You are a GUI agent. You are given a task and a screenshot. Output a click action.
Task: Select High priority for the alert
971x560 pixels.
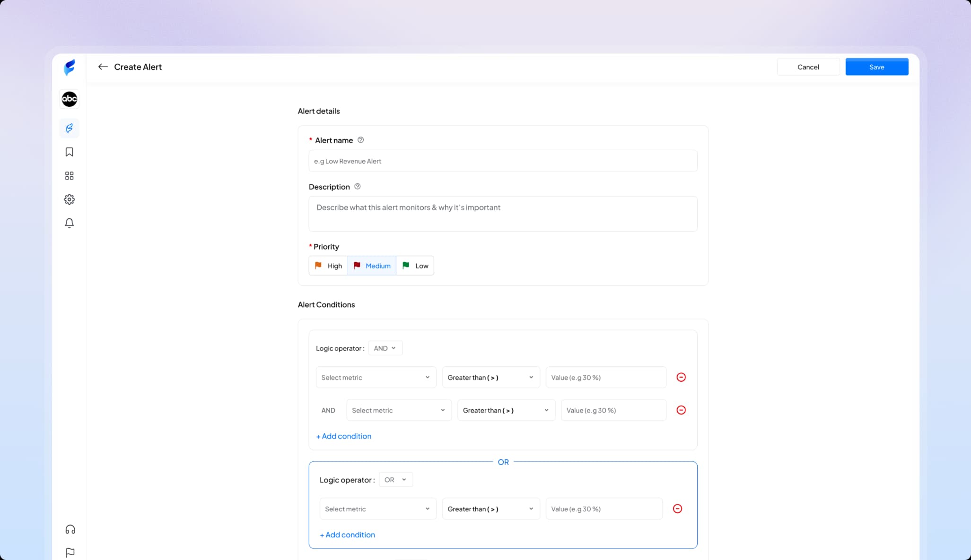pyautogui.click(x=328, y=265)
